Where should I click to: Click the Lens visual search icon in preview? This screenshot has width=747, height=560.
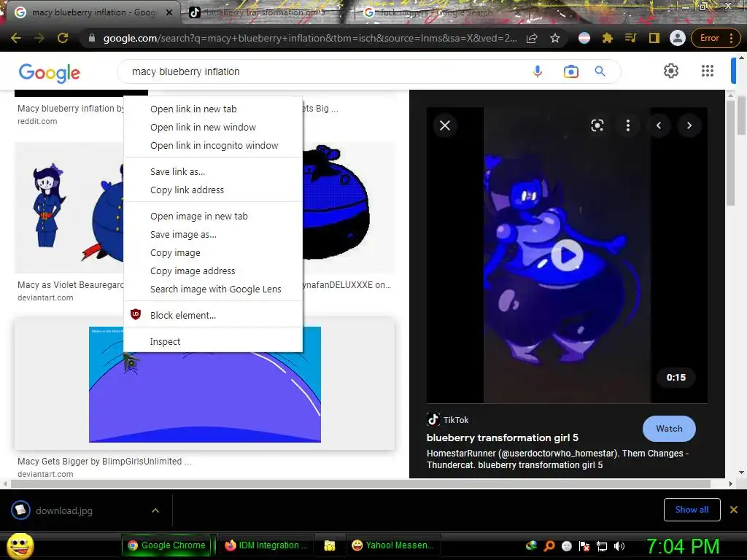(597, 125)
